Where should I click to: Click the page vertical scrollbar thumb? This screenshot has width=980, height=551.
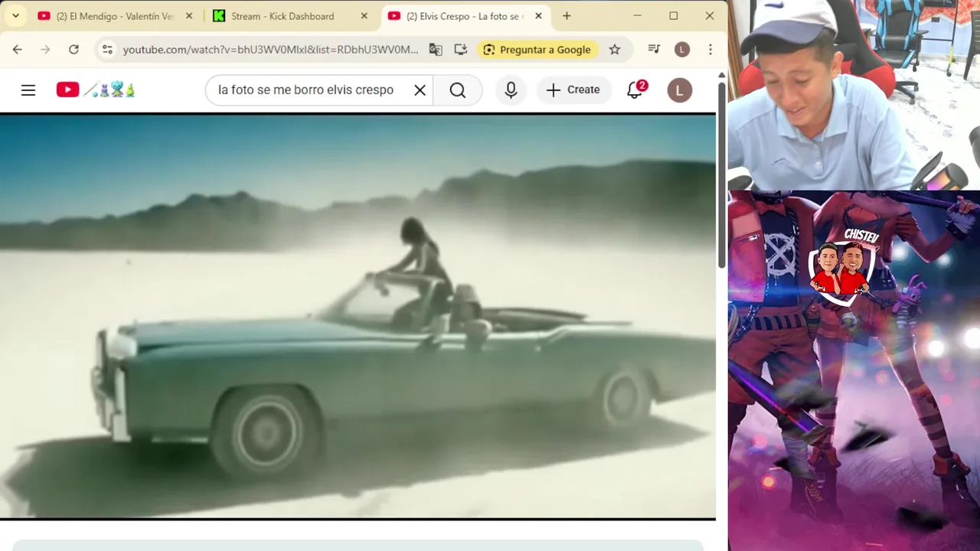coord(721,174)
